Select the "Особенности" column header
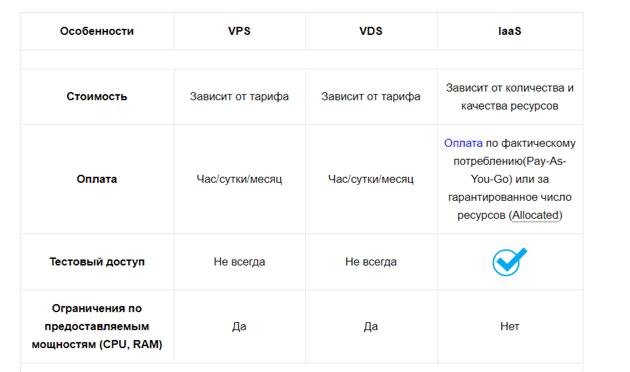This screenshot has height=372, width=630. coord(97,31)
